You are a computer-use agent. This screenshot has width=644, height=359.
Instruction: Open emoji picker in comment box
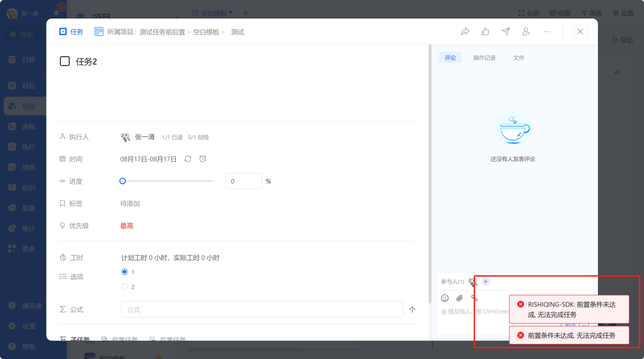(x=445, y=298)
